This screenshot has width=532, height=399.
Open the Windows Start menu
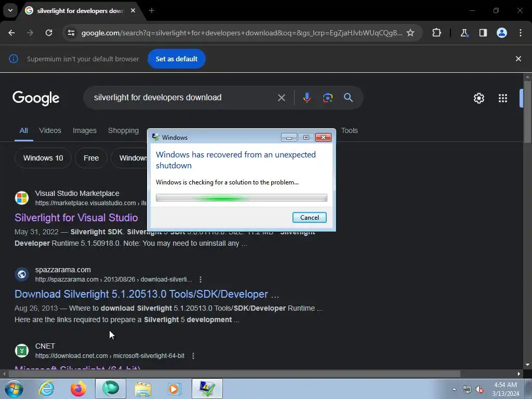[13, 389]
